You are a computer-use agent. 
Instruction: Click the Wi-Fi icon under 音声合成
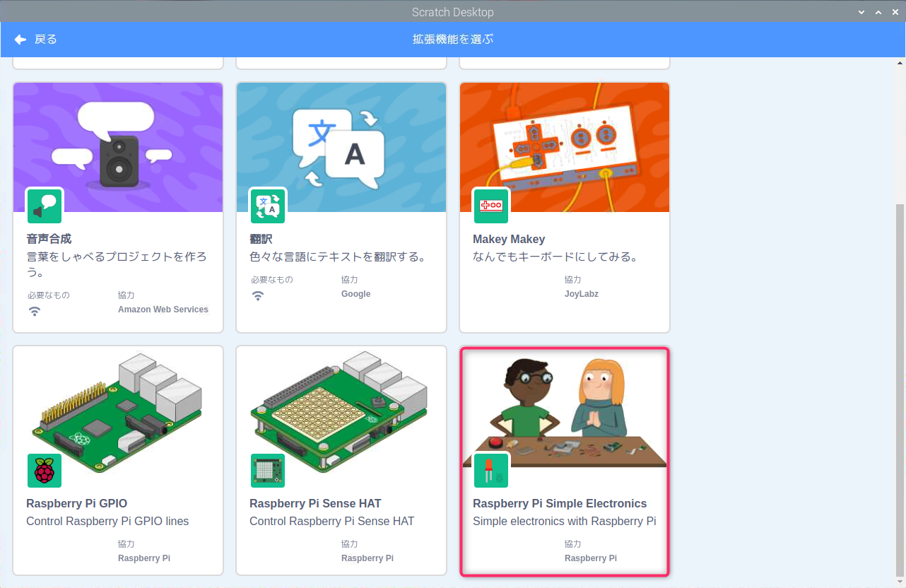[35, 311]
